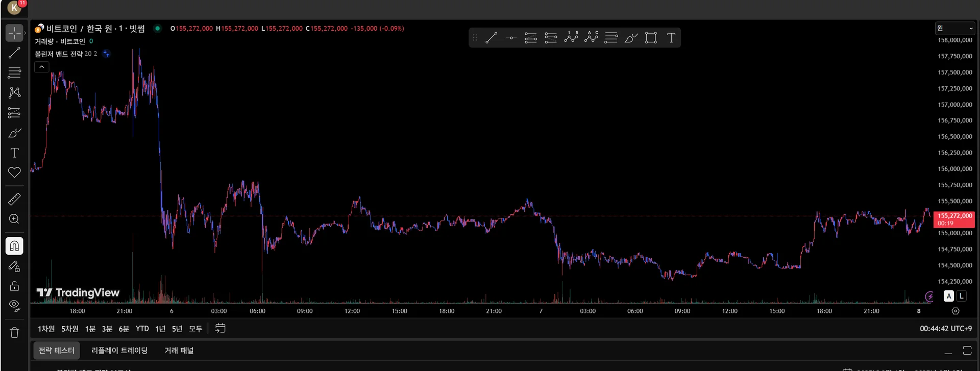Open the 원 currency dropdown
The height and width of the screenshot is (371, 980).
click(954, 28)
